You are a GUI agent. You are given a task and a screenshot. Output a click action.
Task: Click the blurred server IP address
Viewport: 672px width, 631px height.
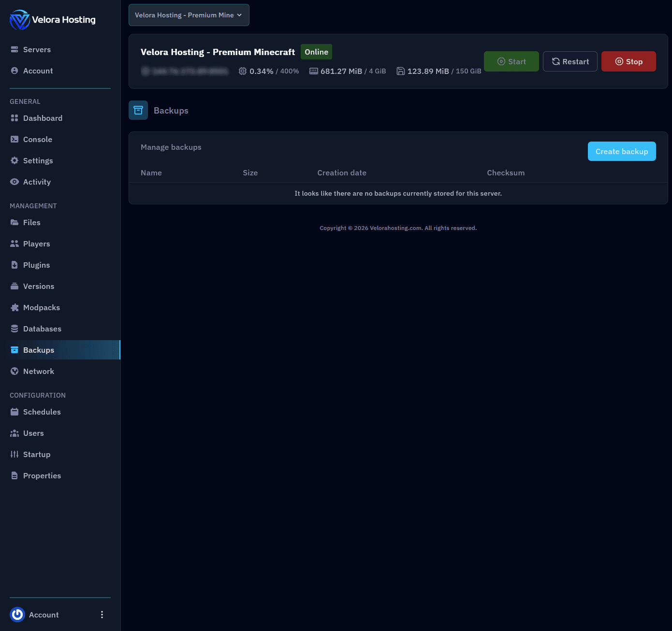(x=185, y=72)
